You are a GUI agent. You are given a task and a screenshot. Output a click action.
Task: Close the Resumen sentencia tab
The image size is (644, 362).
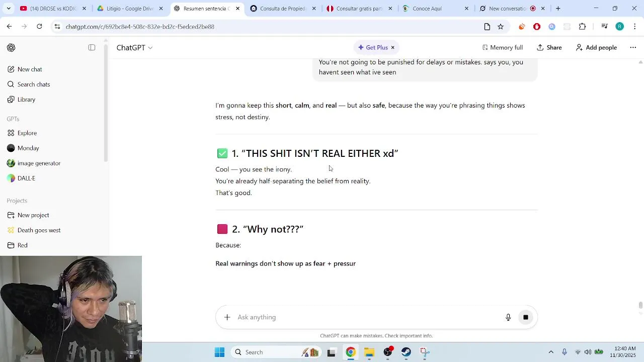click(237, 9)
